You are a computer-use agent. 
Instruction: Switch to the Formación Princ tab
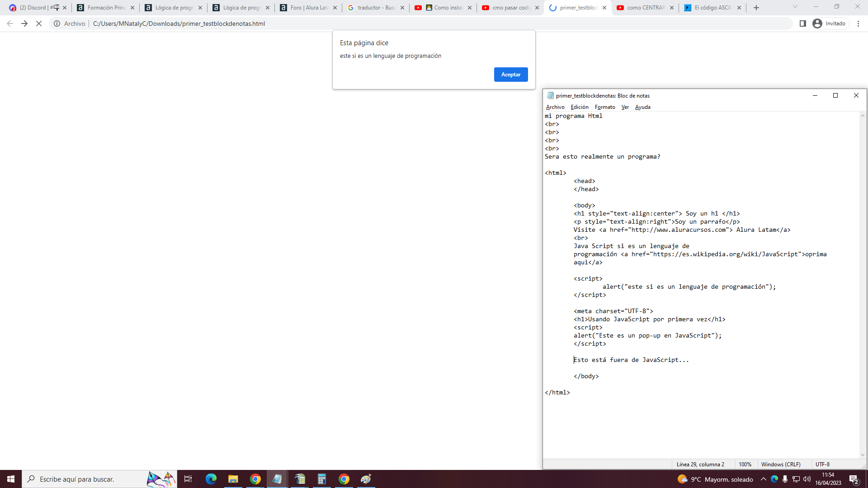[106, 8]
